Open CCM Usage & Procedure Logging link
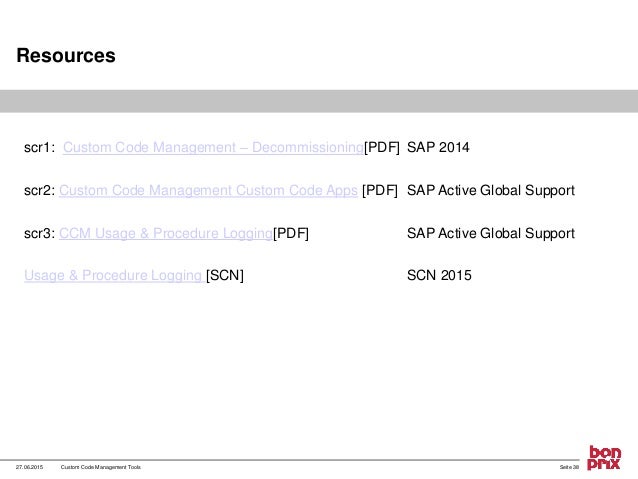Screen dimensions: 638x479 point(166,234)
